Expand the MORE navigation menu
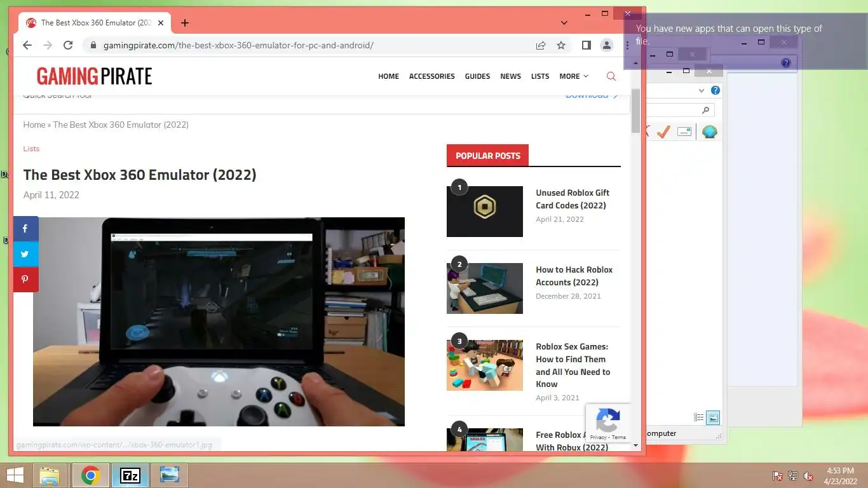Viewport: 868px width, 488px height. pyautogui.click(x=574, y=76)
